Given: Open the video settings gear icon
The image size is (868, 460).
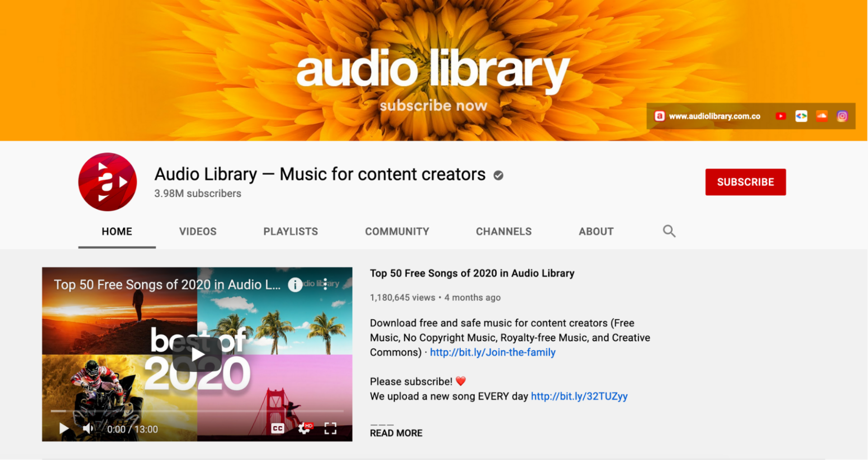Looking at the screenshot, I should tap(304, 428).
